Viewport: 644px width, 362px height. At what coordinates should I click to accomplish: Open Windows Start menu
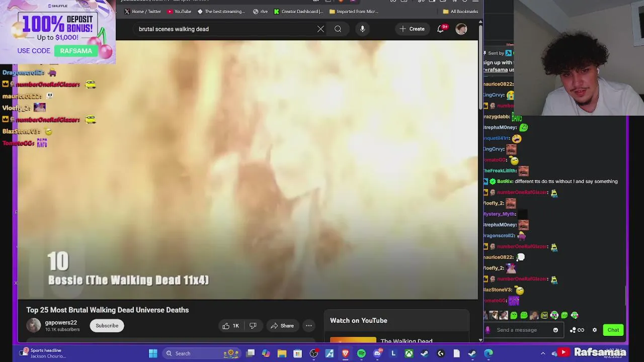[x=153, y=353]
